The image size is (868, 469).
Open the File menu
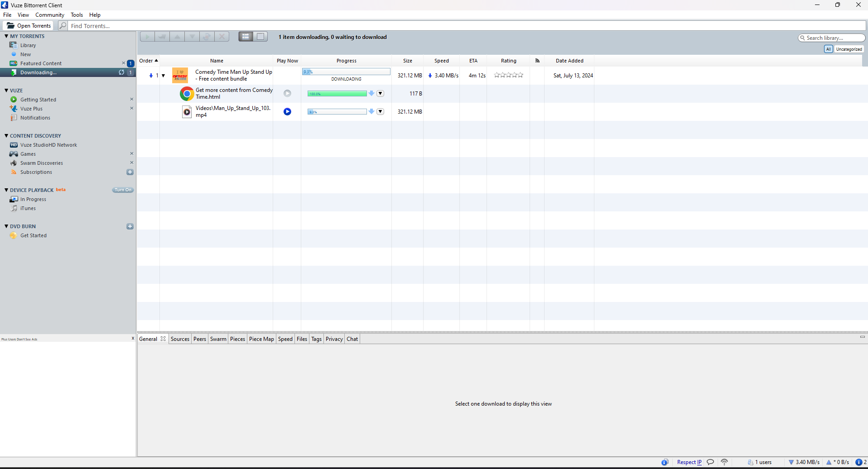point(7,15)
